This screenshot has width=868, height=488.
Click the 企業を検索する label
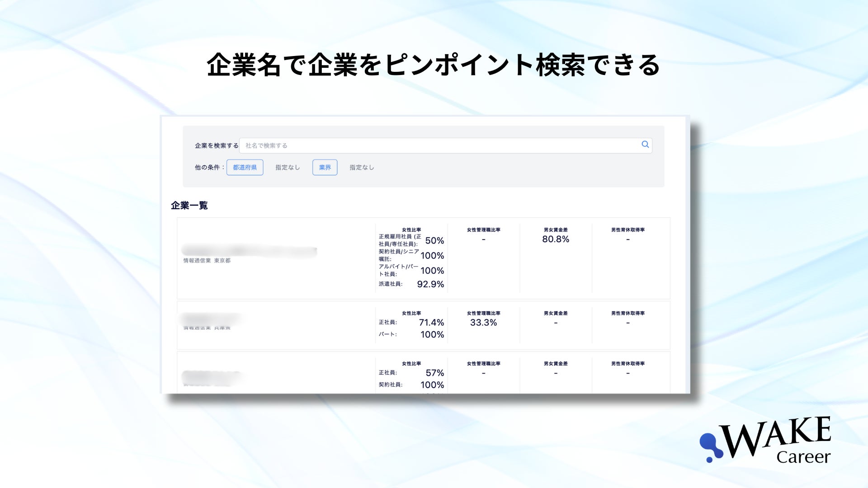click(x=217, y=145)
